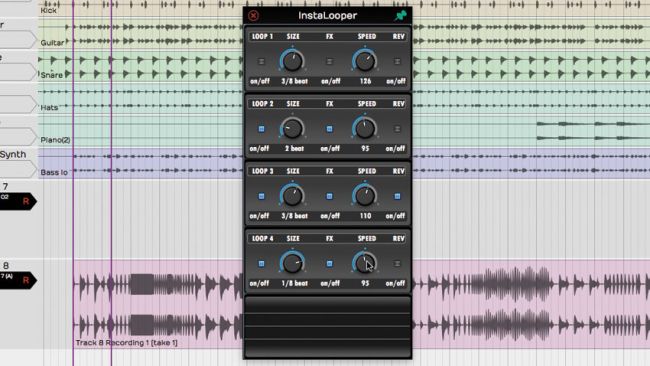Click the LOOP 3 header label
The height and width of the screenshot is (366, 650).
(x=262, y=171)
